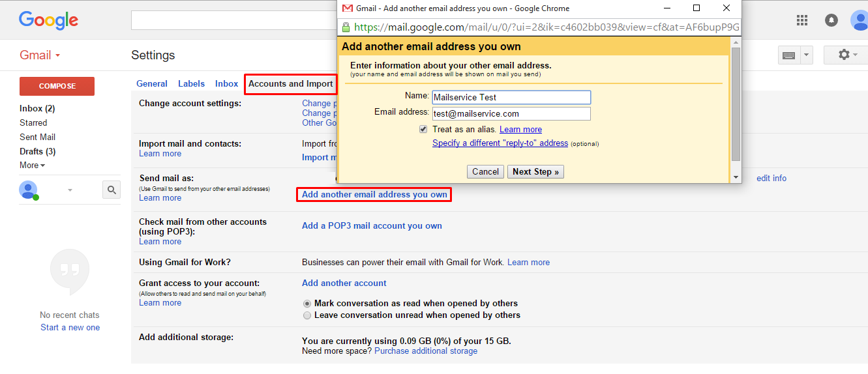Open the Accounts and Import tab
Image resolution: width=868 pixels, height=374 pixels.
tap(291, 83)
